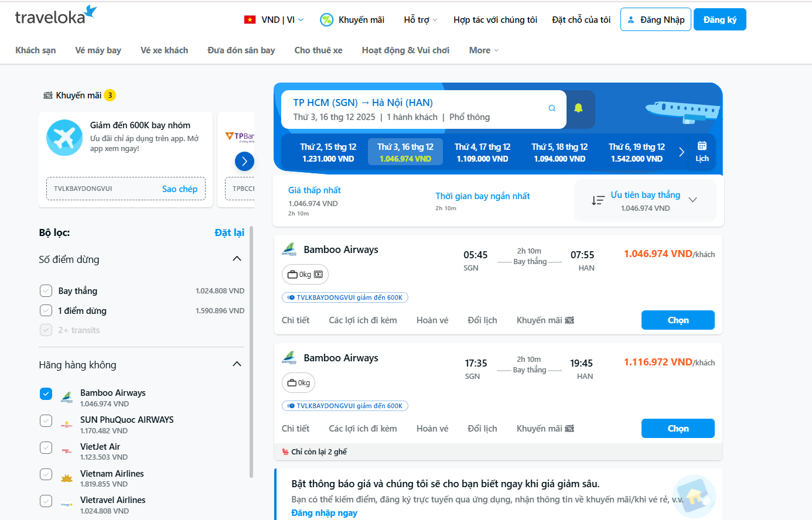812x520 pixels.
Task: Uncheck the Bamboo Airways airline checkbox
Action: click(46, 394)
